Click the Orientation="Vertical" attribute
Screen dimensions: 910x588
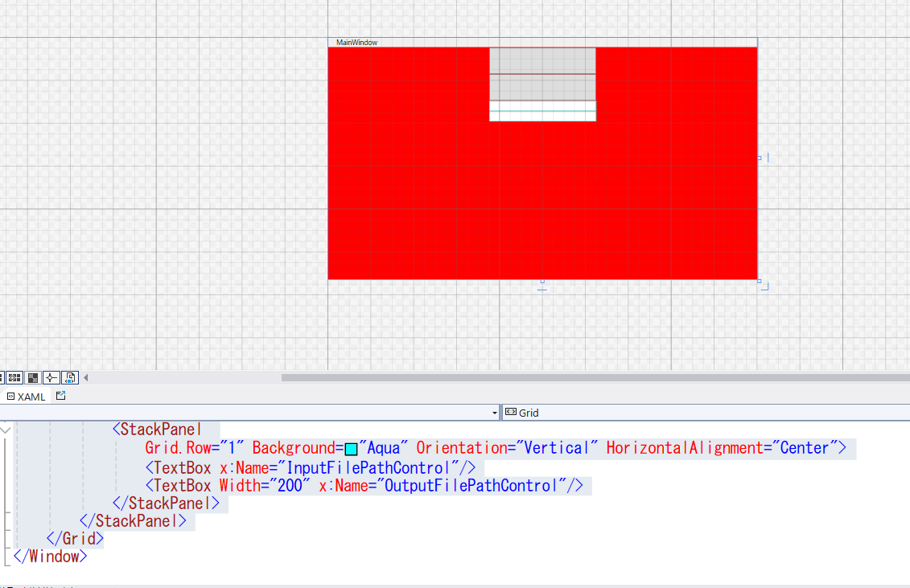[x=507, y=448]
